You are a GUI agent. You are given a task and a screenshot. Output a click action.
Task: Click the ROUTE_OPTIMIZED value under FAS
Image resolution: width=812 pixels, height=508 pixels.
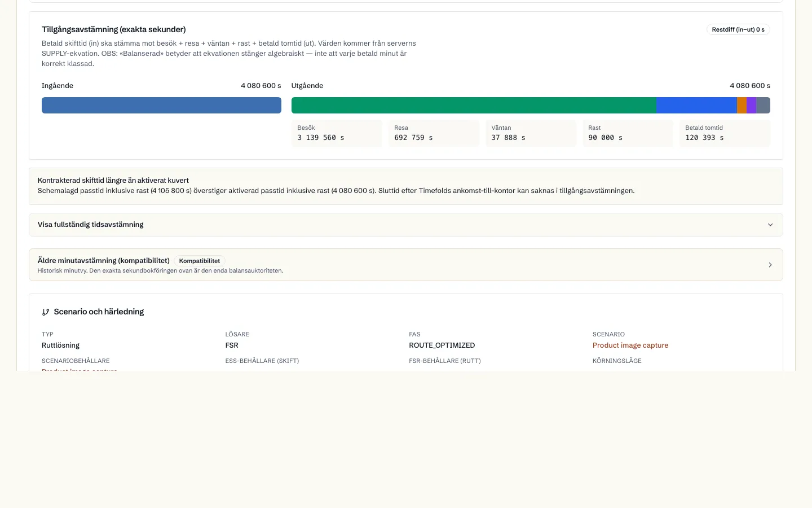click(x=442, y=345)
